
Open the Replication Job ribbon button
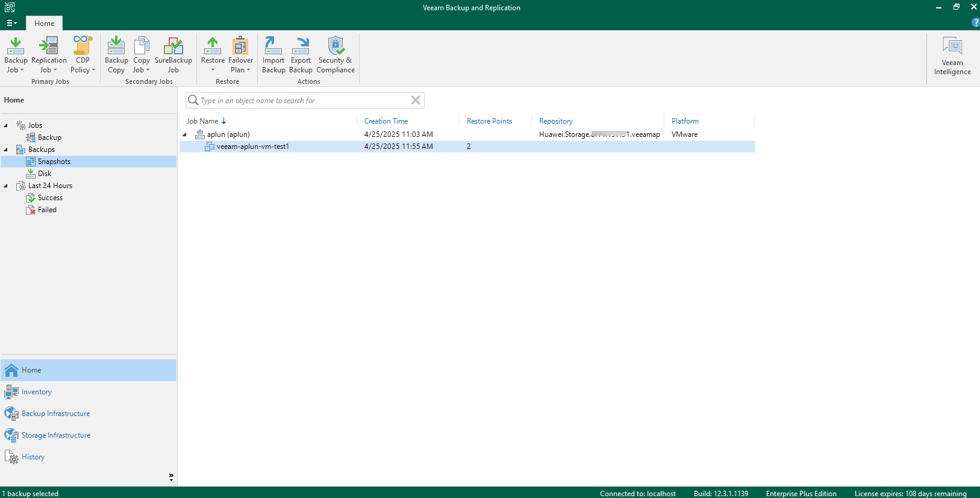tap(49, 55)
